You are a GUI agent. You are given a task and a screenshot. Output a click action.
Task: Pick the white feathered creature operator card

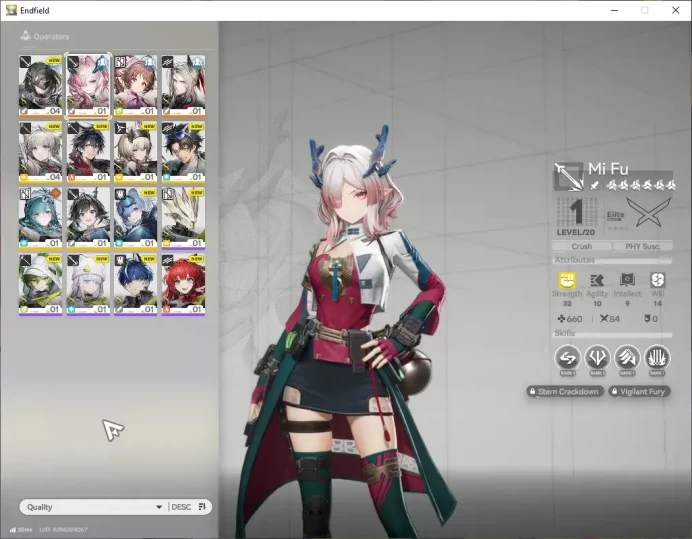pyautogui.click(x=183, y=218)
